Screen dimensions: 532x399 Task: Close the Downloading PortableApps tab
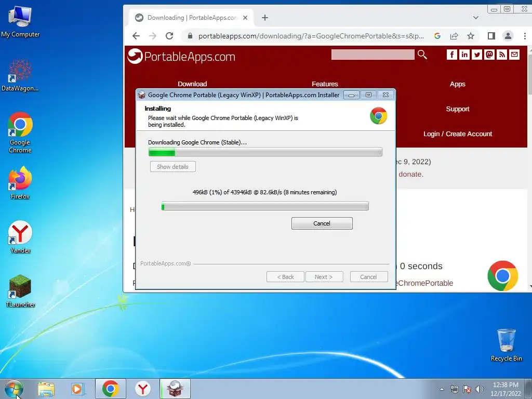coord(245,18)
